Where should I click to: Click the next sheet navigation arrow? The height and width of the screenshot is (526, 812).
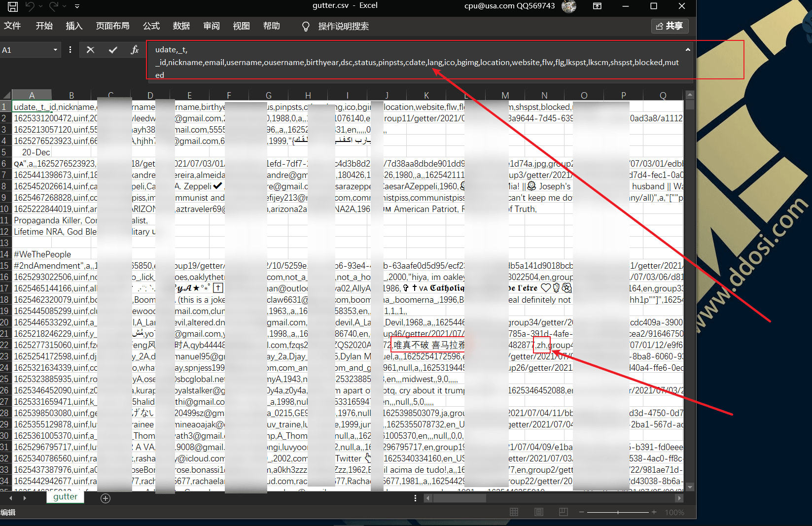(25, 498)
